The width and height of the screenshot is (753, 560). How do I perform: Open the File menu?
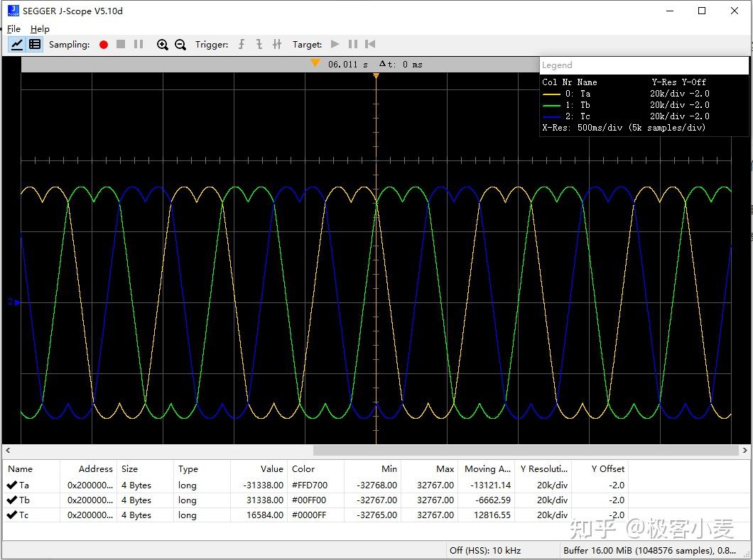(x=13, y=29)
